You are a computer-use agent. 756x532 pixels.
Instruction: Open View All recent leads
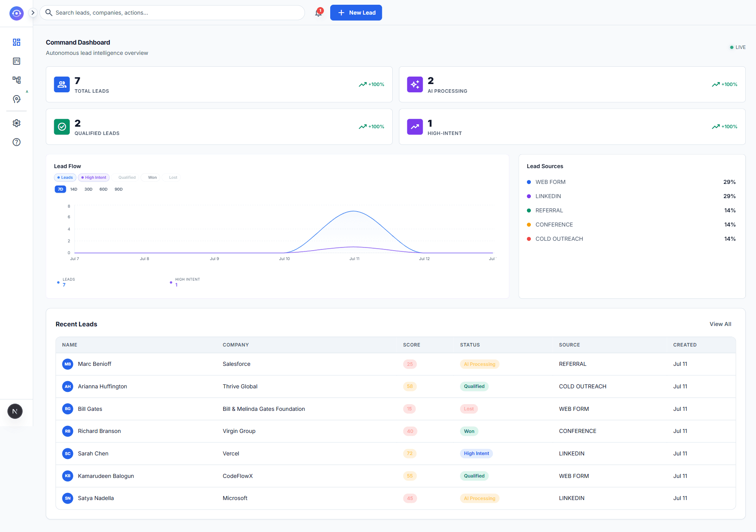click(720, 324)
